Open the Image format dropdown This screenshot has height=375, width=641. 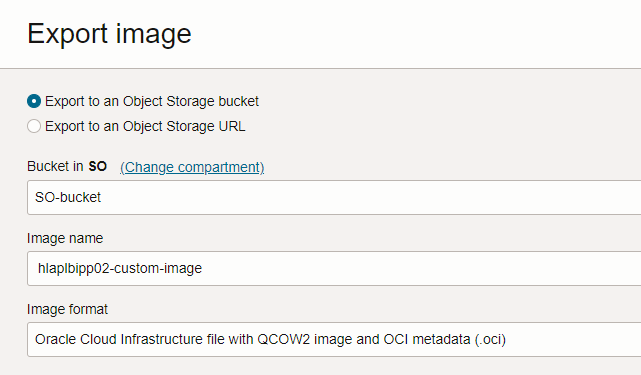pyautogui.click(x=334, y=339)
